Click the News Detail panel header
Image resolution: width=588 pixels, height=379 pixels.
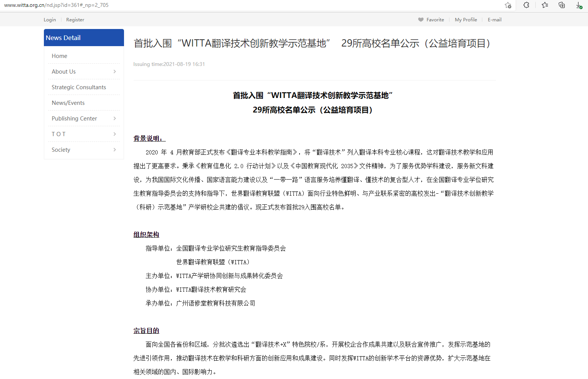click(84, 38)
